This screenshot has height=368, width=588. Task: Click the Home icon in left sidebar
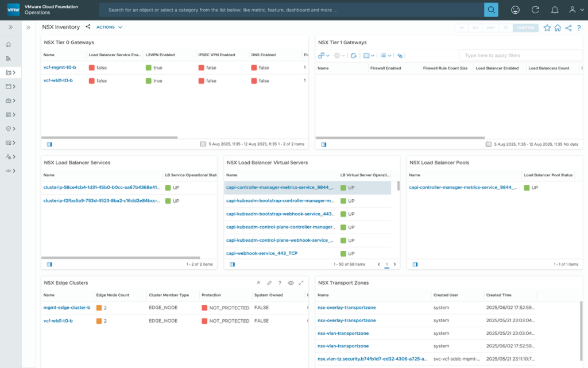[x=9, y=44]
